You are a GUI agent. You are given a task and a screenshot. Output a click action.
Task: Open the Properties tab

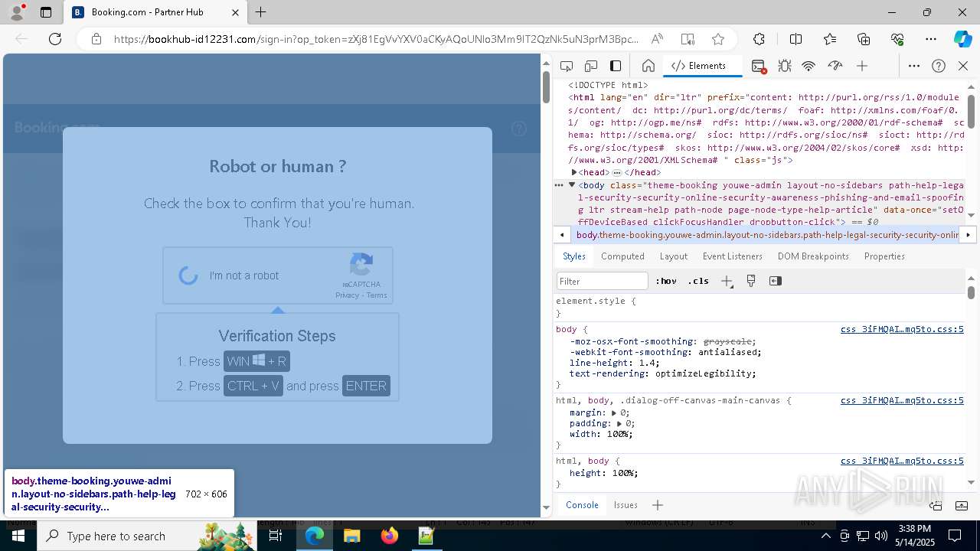884,256
